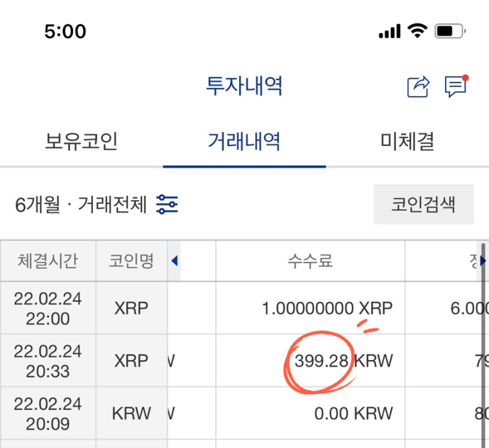
Task: Tap the 코인검색 button
Action: (424, 204)
